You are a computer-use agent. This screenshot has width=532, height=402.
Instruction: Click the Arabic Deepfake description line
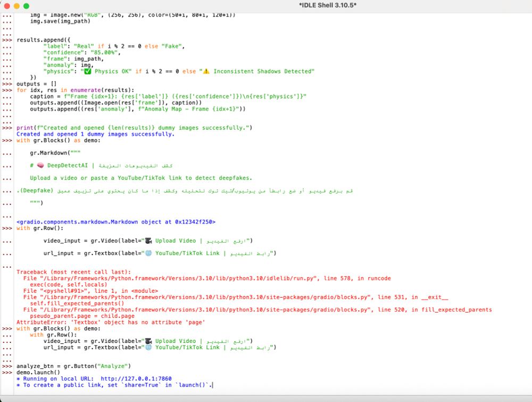pos(185,191)
